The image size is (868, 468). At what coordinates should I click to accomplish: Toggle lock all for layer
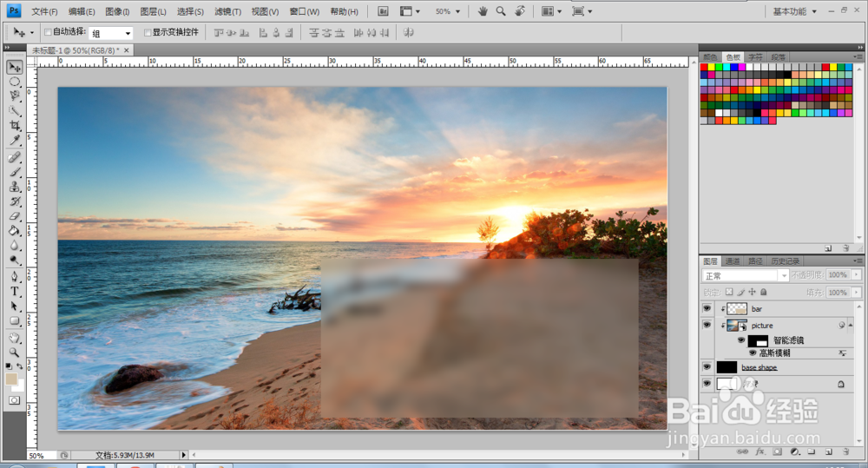(763, 292)
